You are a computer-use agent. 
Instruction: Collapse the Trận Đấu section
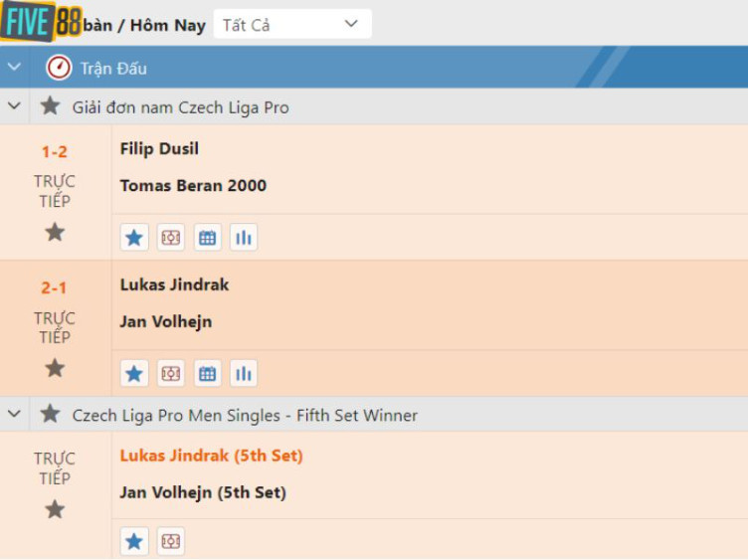click(x=14, y=68)
